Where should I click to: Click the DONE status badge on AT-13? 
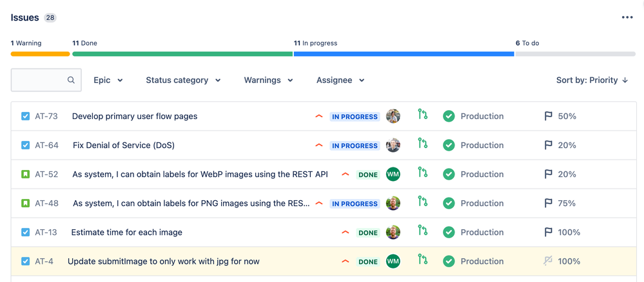(x=368, y=232)
